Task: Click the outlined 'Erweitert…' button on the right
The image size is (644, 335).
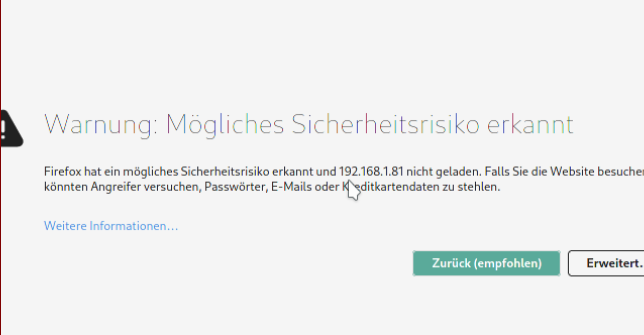Action: click(x=613, y=263)
